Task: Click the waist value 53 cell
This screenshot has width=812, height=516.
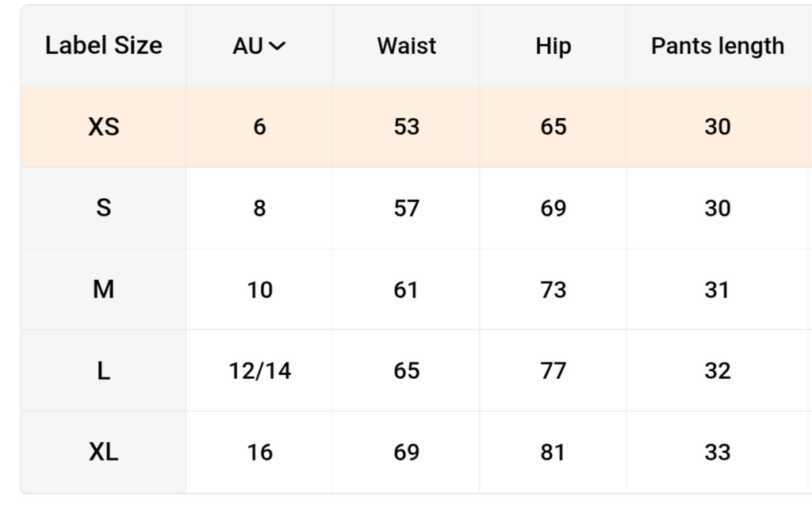Action: point(407,127)
